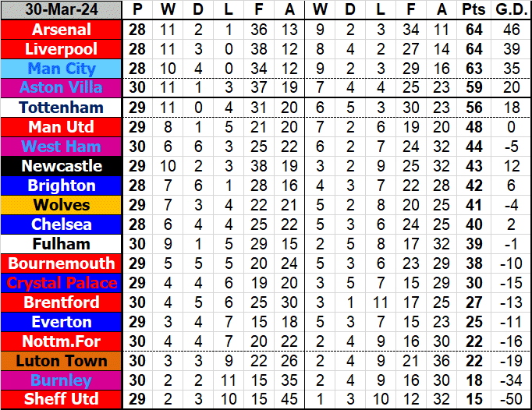The image size is (532, 410).
Task: Select the Pts column header
Action: [x=473, y=10]
